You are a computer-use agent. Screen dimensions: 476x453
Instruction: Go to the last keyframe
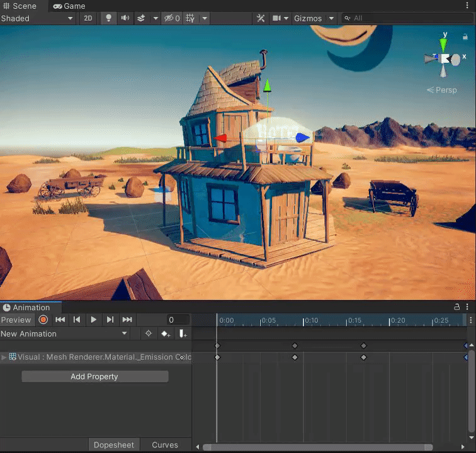click(127, 320)
